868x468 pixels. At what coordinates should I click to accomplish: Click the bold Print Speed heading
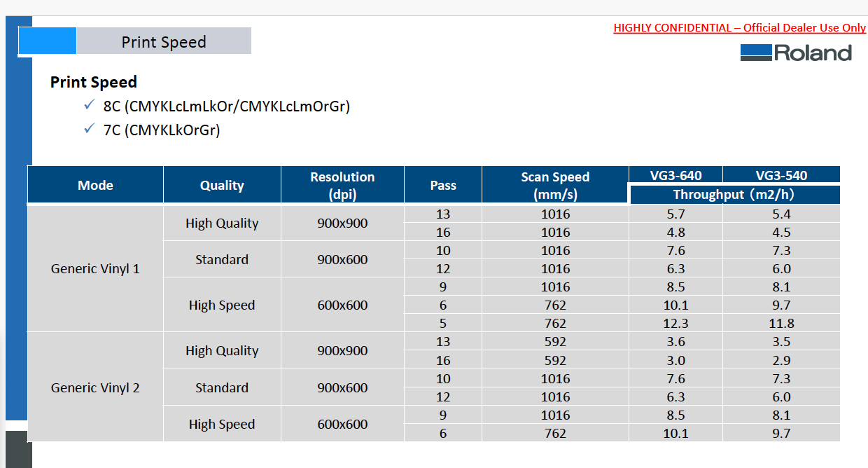click(x=94, y=82)
